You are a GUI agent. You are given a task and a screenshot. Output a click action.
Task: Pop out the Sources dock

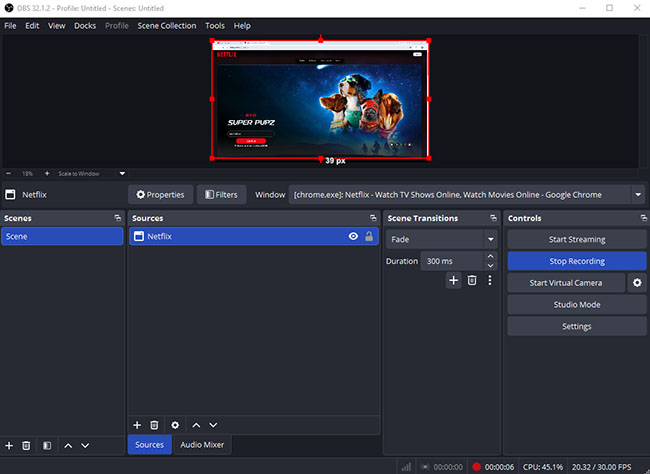[373, 218]
